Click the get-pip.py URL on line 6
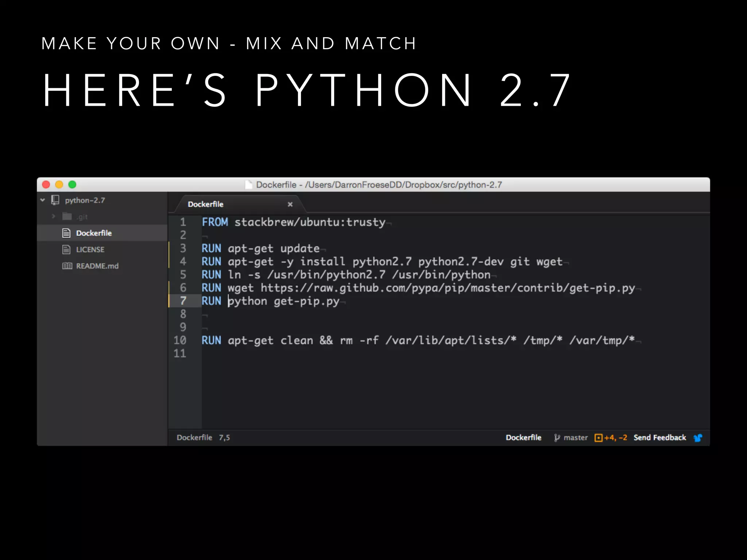 point(448,288)
